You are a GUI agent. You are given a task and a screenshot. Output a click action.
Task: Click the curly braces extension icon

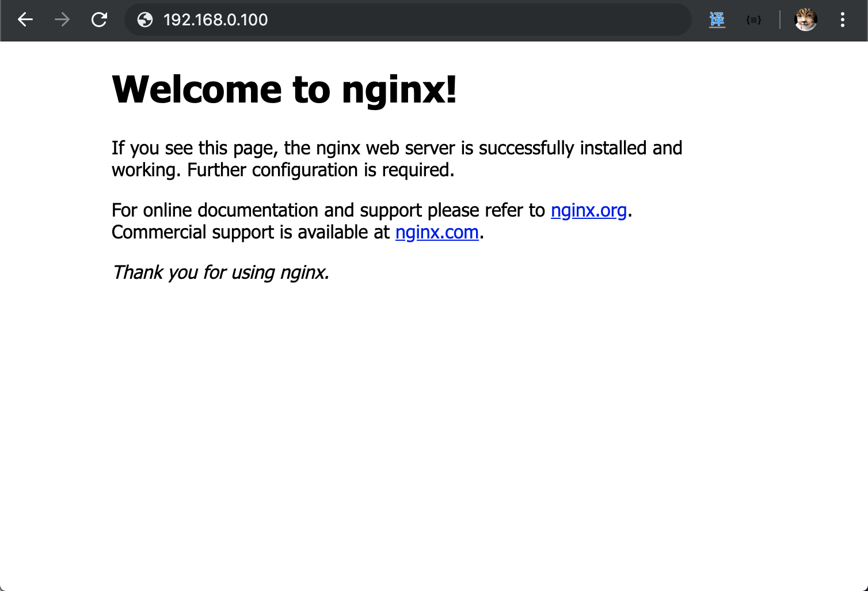pos(753,20)
